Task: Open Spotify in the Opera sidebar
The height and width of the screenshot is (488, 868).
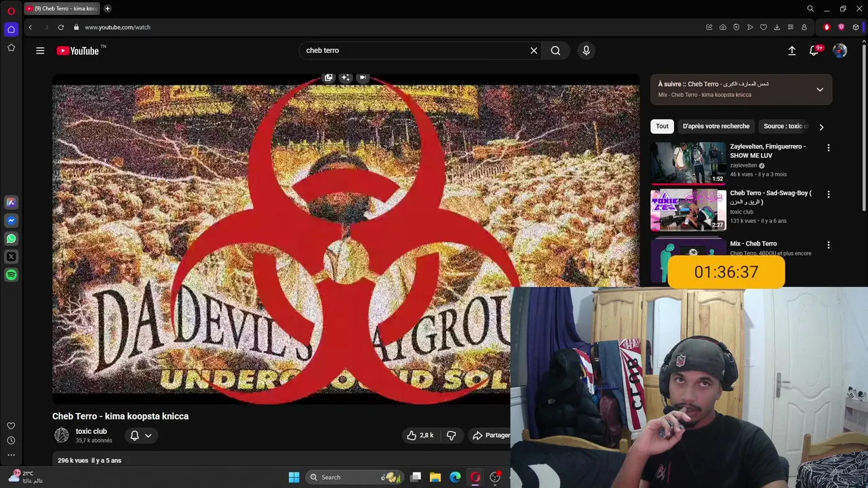Action: pyautogui.click(x=11, y=275)
